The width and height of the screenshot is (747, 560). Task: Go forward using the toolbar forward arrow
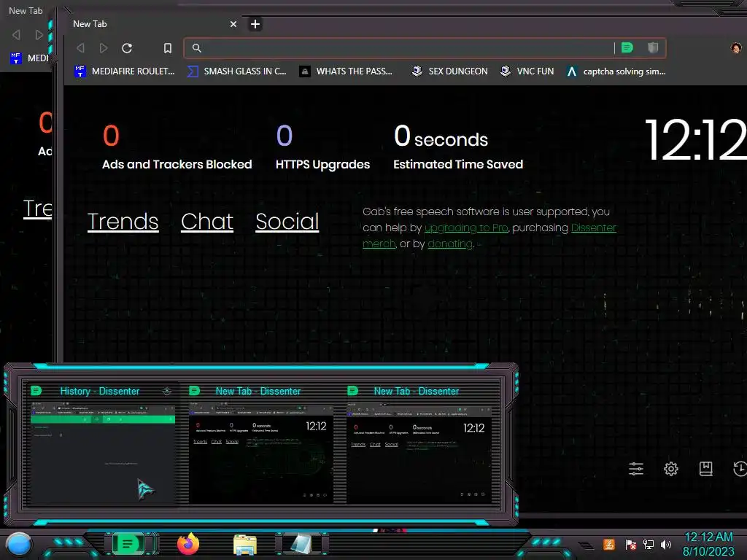click(x=104, y=48)
